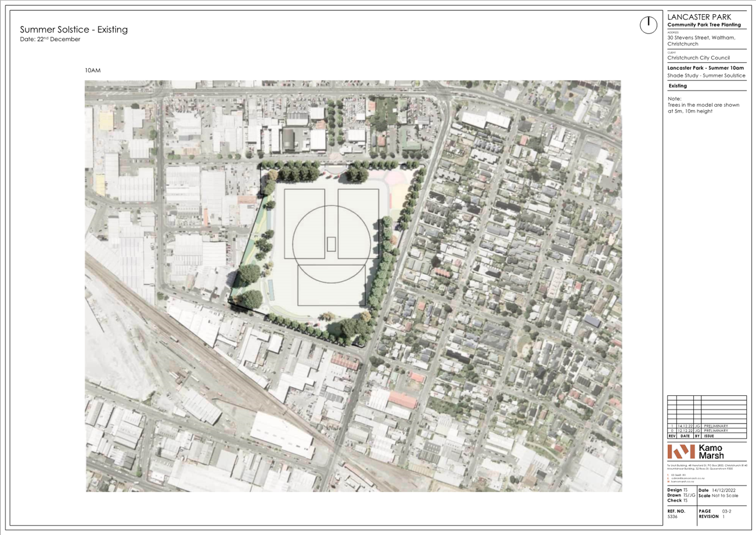Click the '12.12.22' revision date cell
Screen dimensions: 756x535
click(x=685, y=431)
